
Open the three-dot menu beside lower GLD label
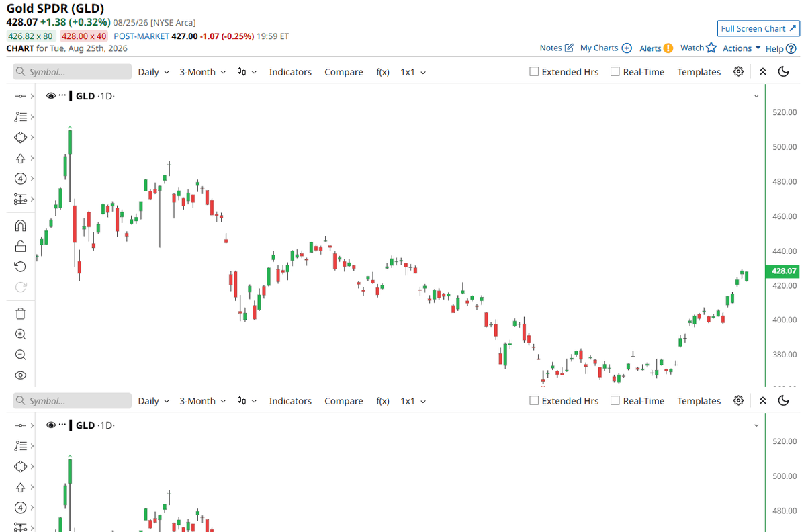click(x=62, y=425)
